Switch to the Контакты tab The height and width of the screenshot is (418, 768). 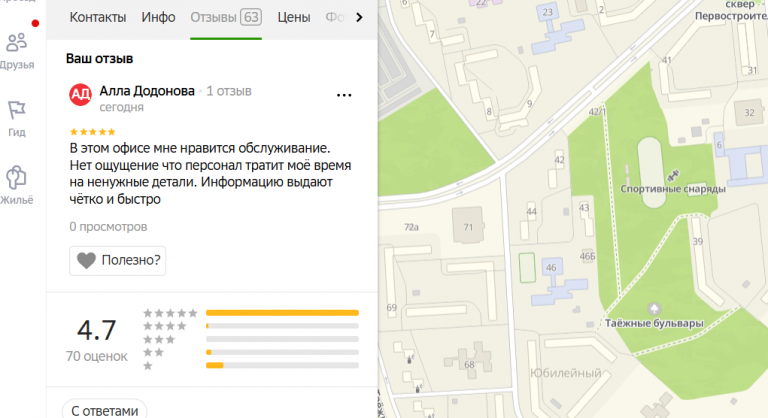point(97,18)
